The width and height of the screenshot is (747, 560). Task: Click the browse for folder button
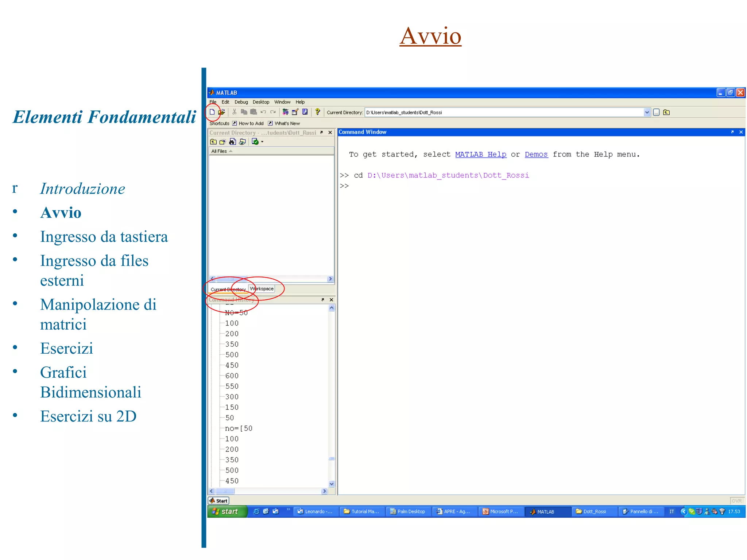tap(656, 112)
